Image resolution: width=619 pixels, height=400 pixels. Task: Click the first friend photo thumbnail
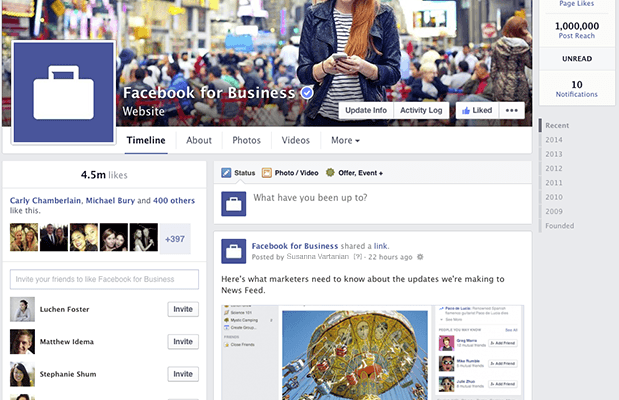(x=24, y=237)
